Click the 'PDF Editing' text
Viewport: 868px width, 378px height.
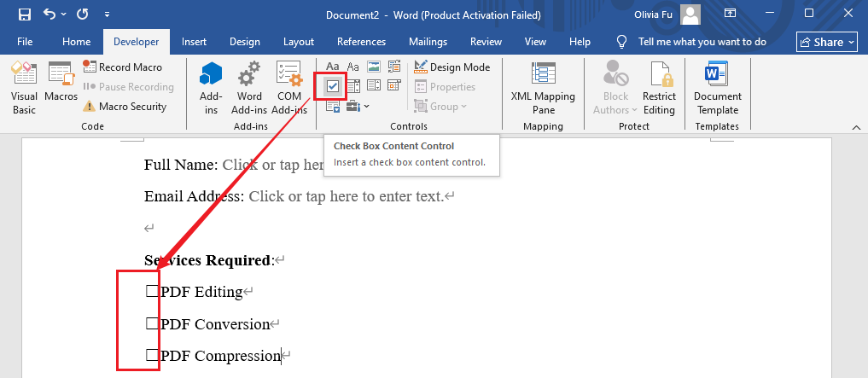[201, 292]
